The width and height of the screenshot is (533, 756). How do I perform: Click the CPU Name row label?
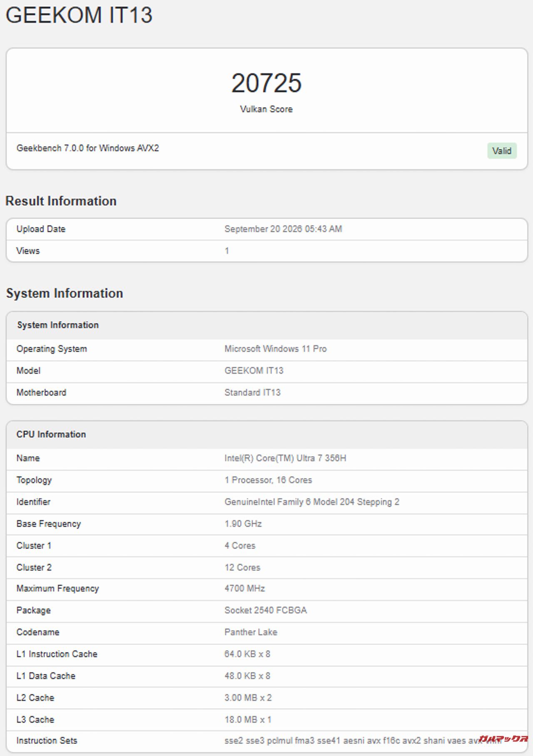[x=28, y=458]
